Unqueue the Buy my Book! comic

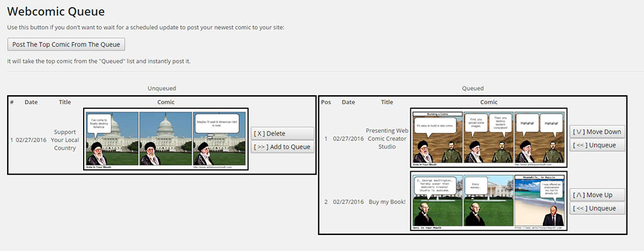(x=597, y=209)
